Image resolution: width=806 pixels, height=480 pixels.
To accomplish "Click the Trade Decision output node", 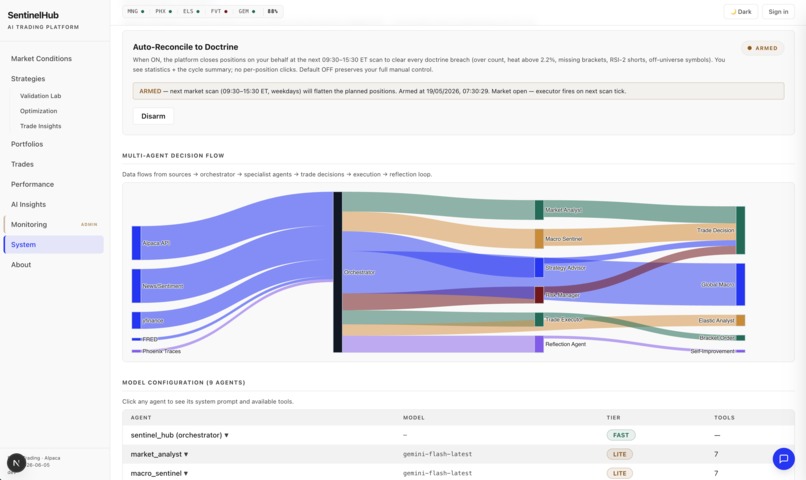I will tap(741, 230).
